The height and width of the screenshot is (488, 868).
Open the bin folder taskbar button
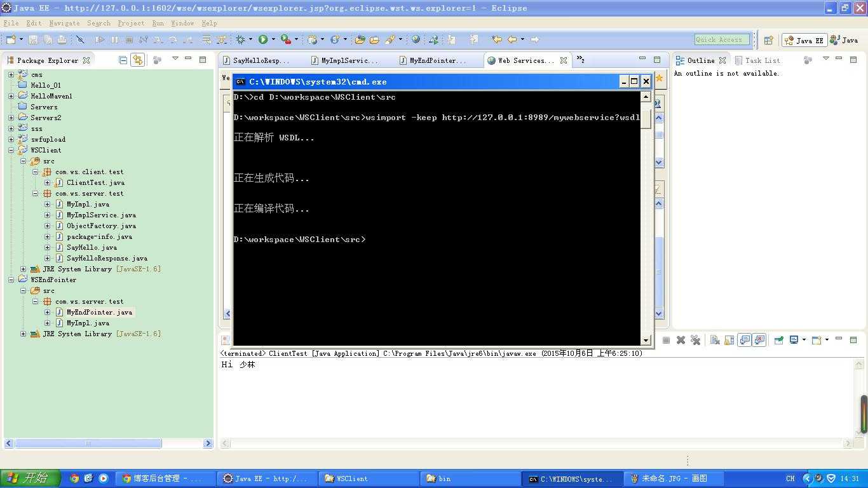[470, 478]
